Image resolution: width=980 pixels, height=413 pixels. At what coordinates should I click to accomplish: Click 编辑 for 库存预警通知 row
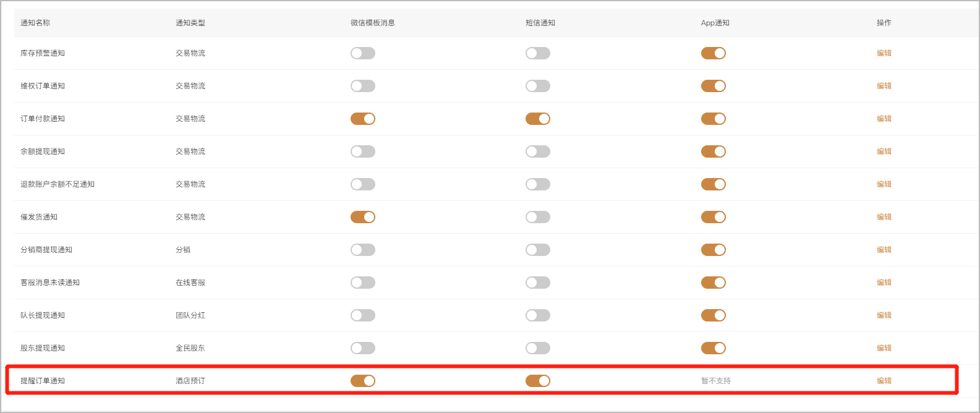884,53
